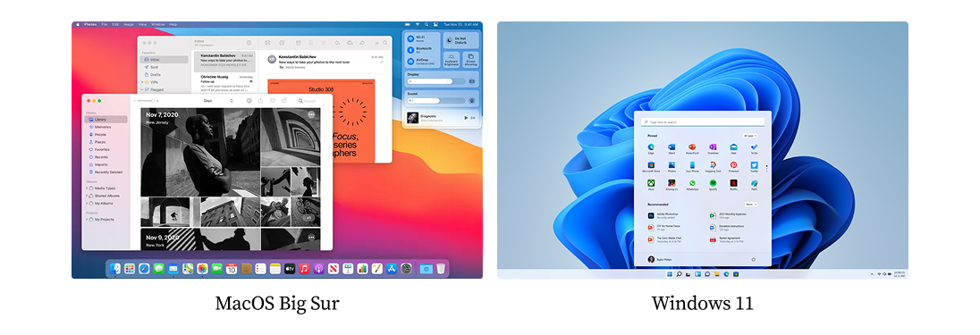The width and height of the screenshot is (980, 335).
Task: Collapse Flagged in the Mail sidebar
Action: click(142, 89)
